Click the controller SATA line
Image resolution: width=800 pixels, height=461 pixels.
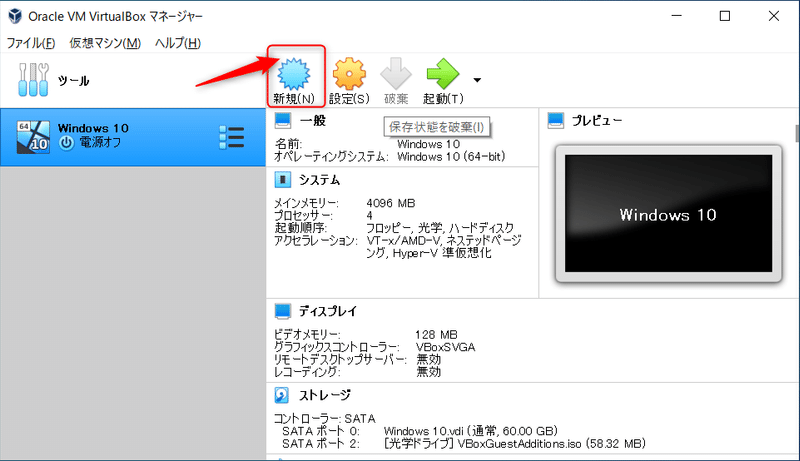click(x=324, y=419)
